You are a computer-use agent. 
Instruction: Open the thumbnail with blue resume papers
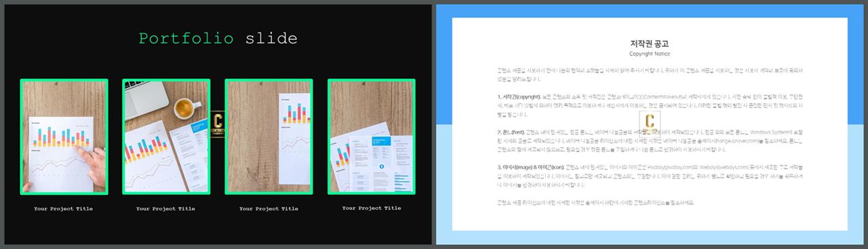click(372, 136)
